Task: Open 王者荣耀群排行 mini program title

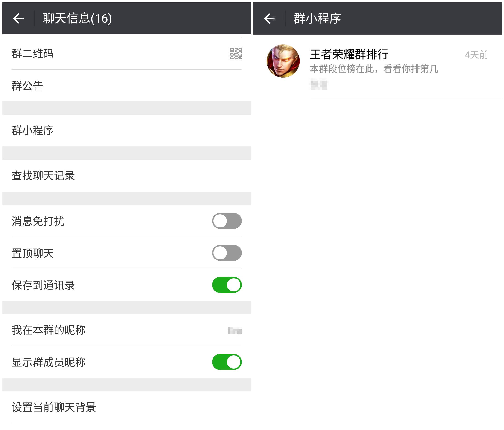Action: click(x=349, y=54)
